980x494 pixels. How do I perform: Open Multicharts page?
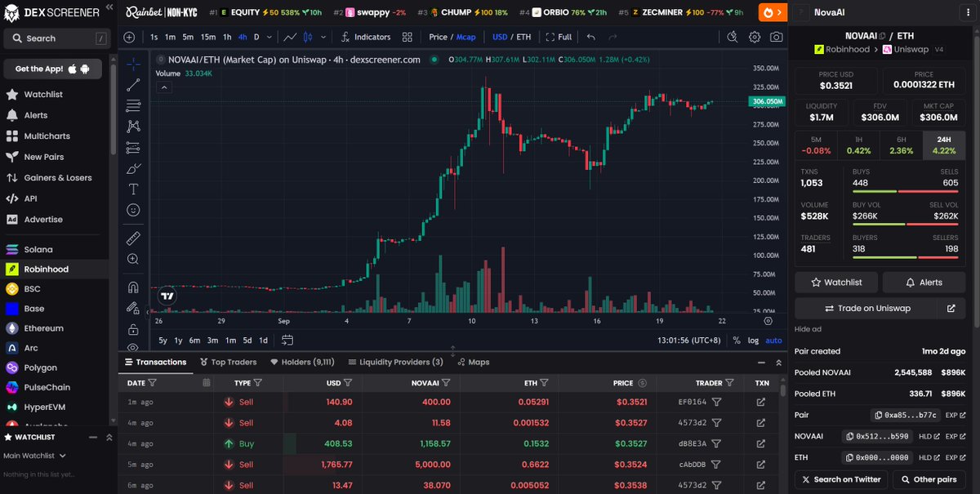click(x=56, y=136)
